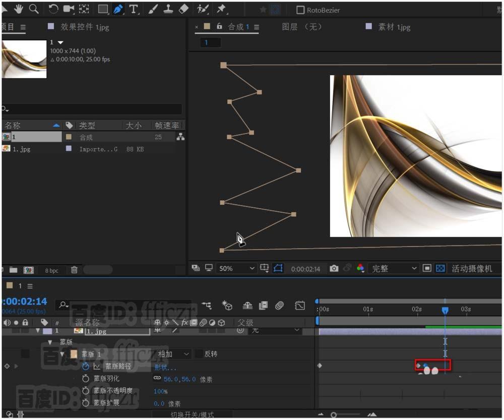This screenshot has width=504, height=420.
Task: Select the Eraser tool
Action: 183,9
